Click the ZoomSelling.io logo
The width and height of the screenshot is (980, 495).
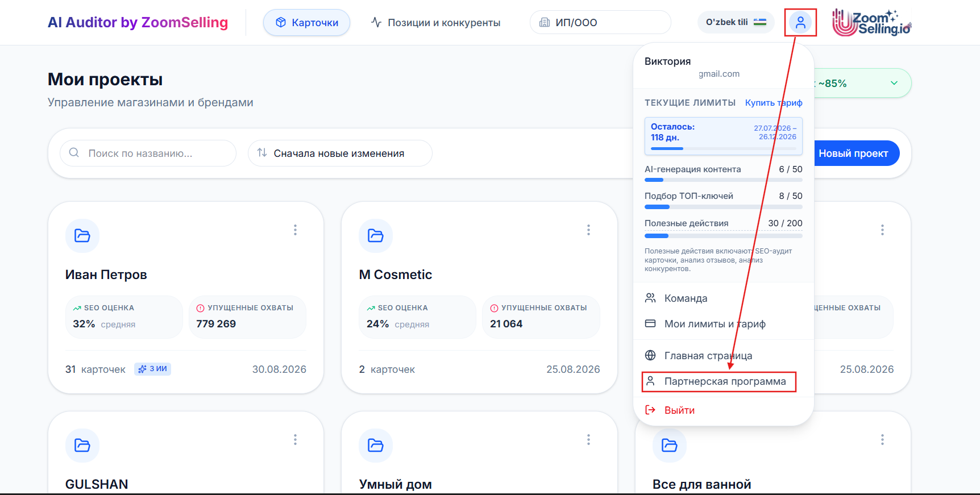pos(872,23)
